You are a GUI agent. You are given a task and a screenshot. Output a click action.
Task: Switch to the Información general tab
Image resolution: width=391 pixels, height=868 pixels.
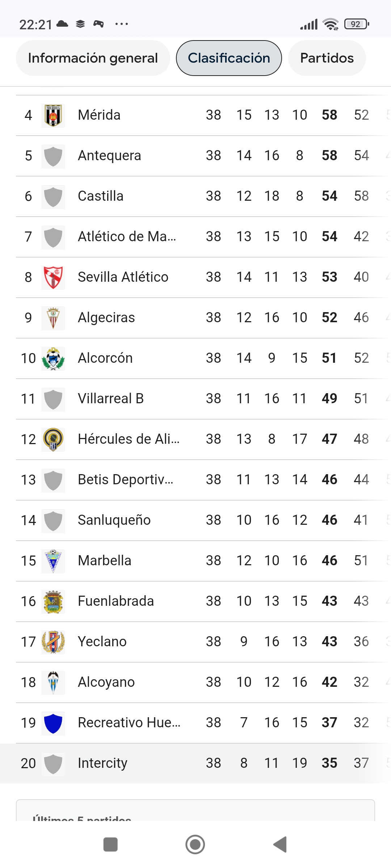click(x=93, y=58)
